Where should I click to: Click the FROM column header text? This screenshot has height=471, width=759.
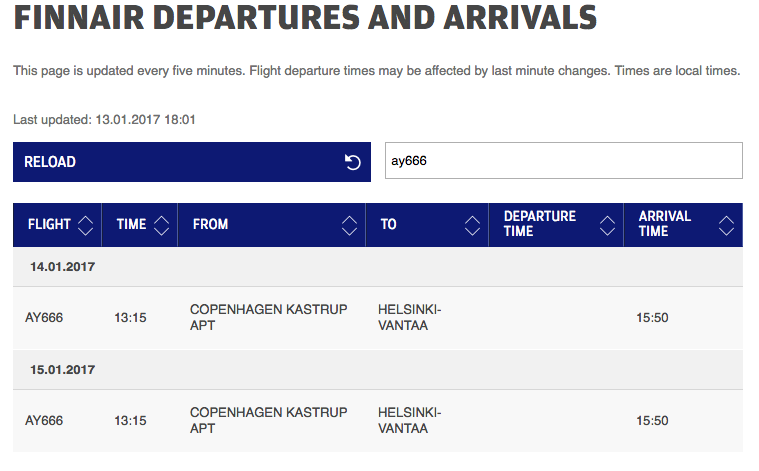coord(211,225)
